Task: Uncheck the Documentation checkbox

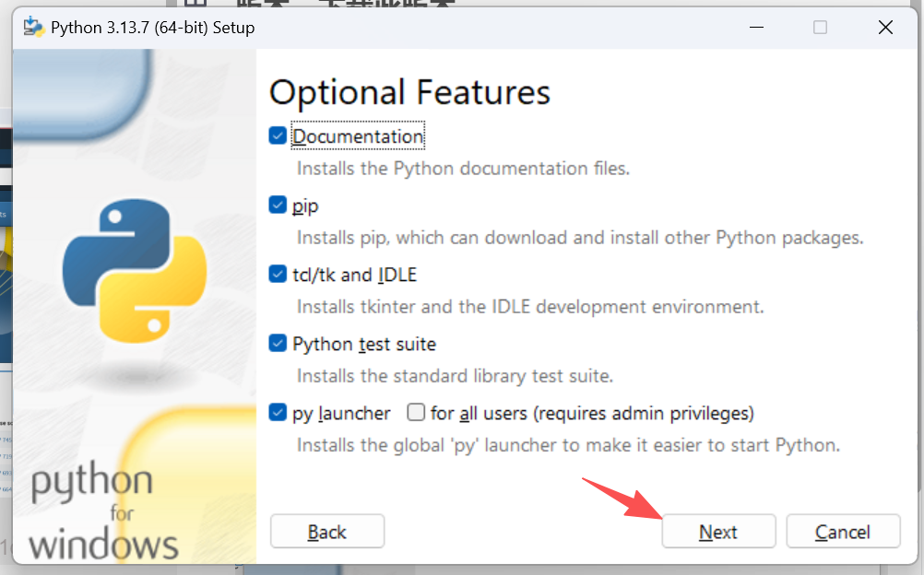Action: [278, 135]
